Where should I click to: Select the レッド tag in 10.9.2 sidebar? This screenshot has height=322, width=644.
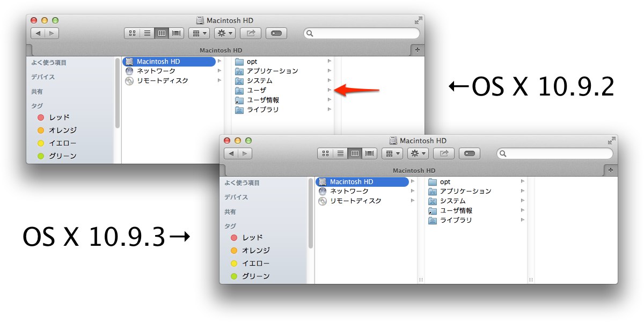click(59, 117)
